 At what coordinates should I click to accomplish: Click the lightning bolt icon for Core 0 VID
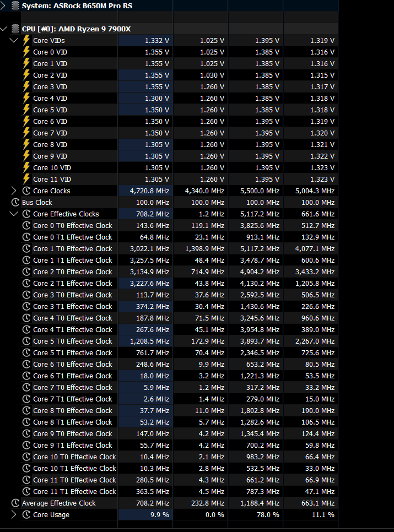[x=26, y=52]
